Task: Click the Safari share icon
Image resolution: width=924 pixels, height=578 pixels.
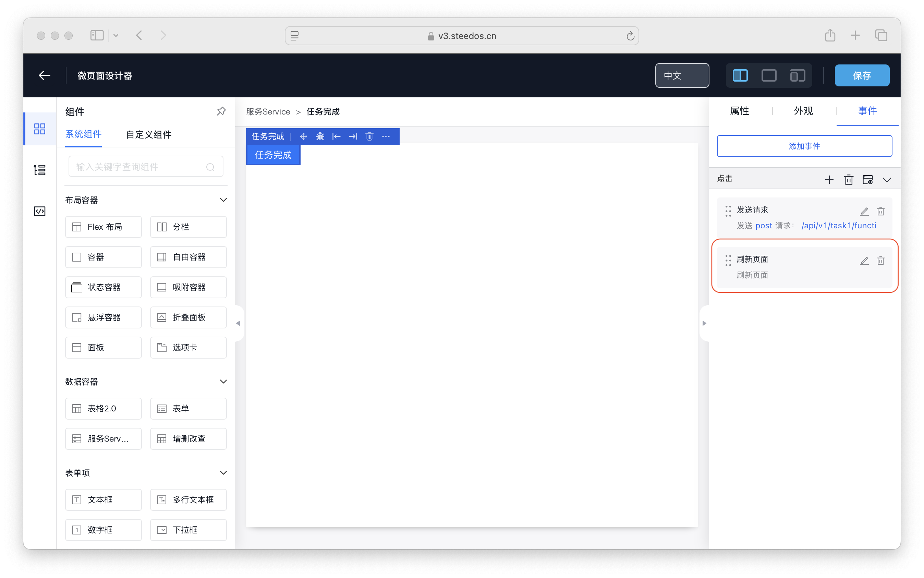Action: click(x=830, y=36)
